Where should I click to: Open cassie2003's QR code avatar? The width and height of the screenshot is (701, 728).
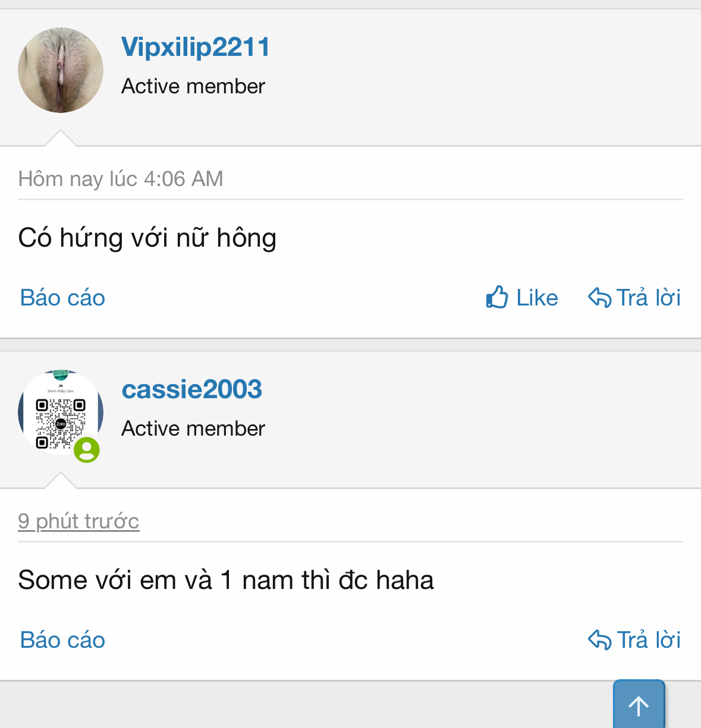[x=61, y=412]
